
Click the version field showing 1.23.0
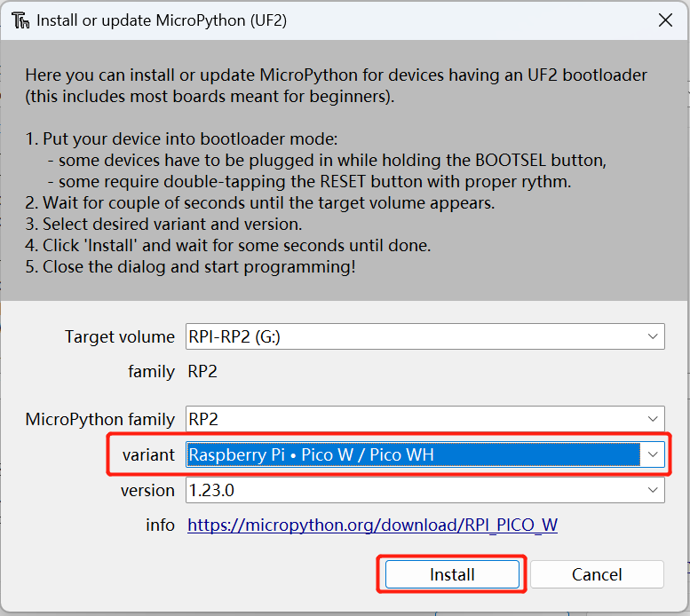425,490
